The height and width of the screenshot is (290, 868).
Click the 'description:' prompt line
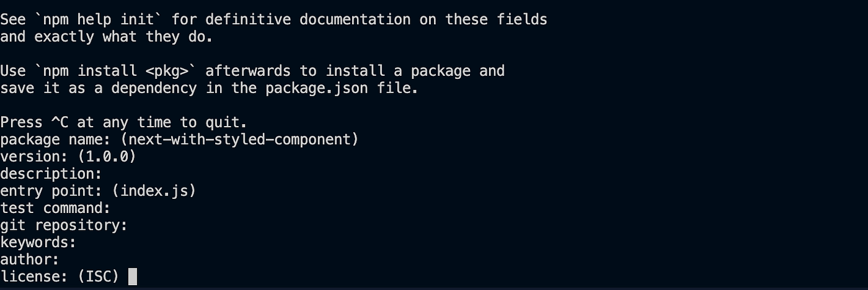point(51,173)
